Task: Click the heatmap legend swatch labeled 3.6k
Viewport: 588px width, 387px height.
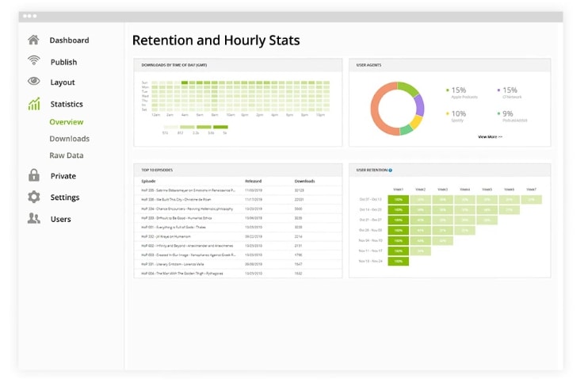Action: click(x=204, y=127)
